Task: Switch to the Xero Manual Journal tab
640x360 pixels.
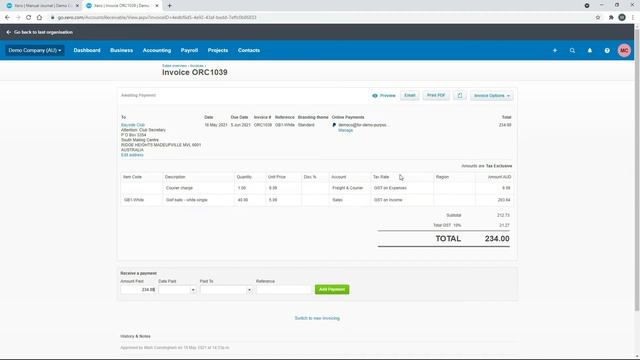Action: [x=41, y=6]
